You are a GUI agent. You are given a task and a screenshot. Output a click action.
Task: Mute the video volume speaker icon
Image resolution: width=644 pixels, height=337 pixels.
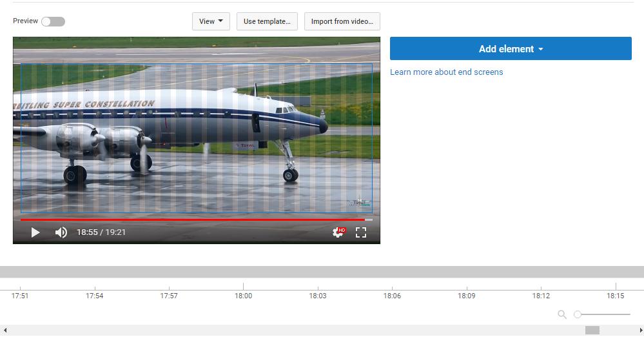[x=61, y=232]
